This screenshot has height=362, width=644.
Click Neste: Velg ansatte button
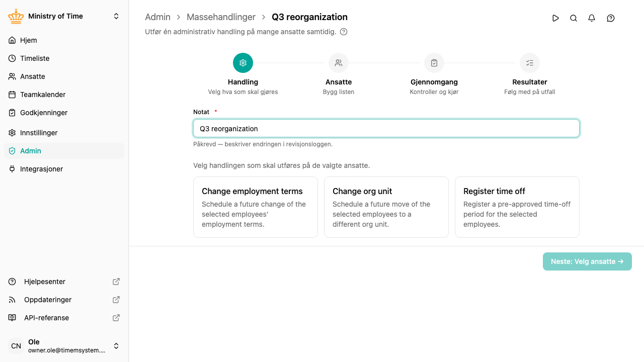coord(587,261)
